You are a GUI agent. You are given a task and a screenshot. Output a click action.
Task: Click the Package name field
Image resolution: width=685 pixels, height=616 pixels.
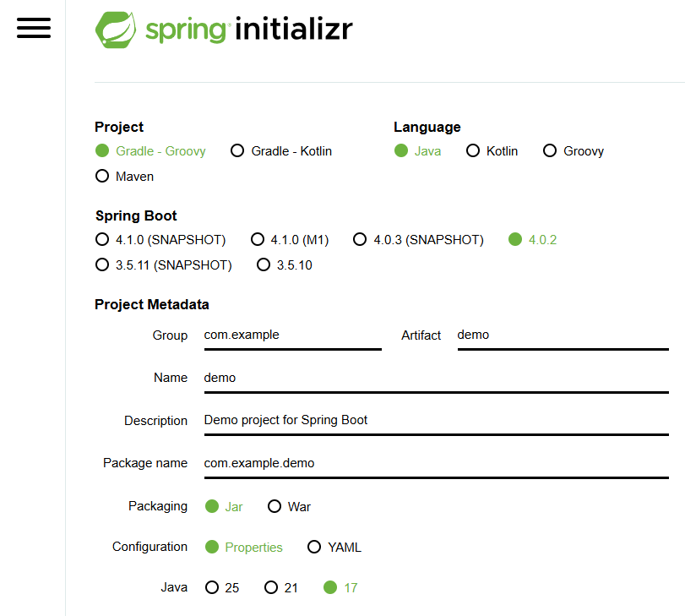(435, 463)
